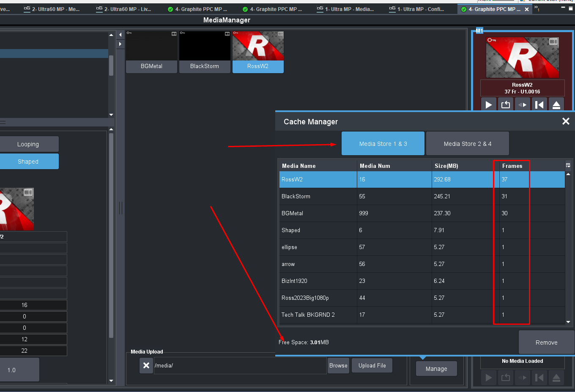575x392 pixels.
Task: Clear the Media Upload path with X button
Action: click(146, 365)
